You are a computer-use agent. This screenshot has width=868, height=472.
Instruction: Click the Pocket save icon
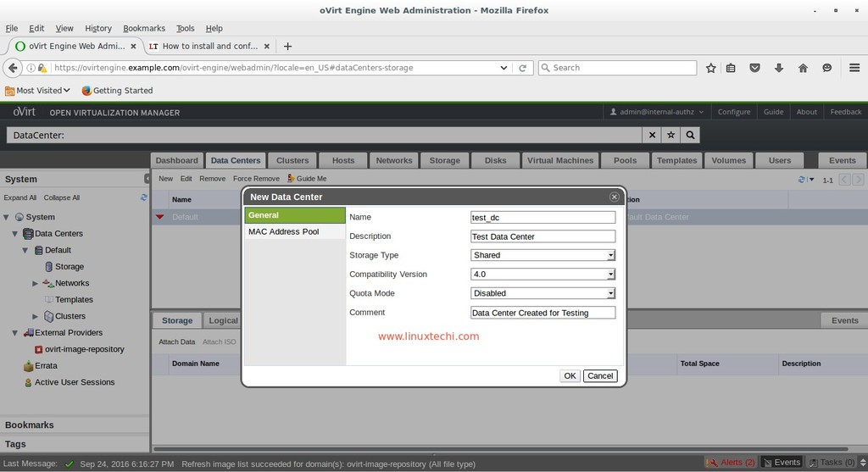754,68
